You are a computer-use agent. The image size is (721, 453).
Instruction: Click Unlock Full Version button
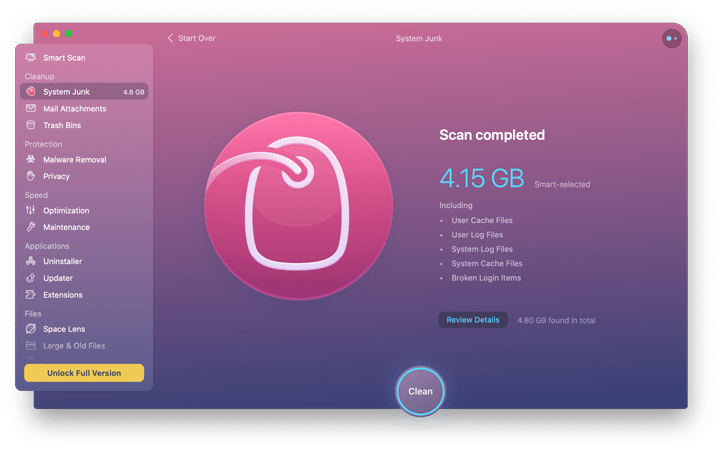coord(84,373)
